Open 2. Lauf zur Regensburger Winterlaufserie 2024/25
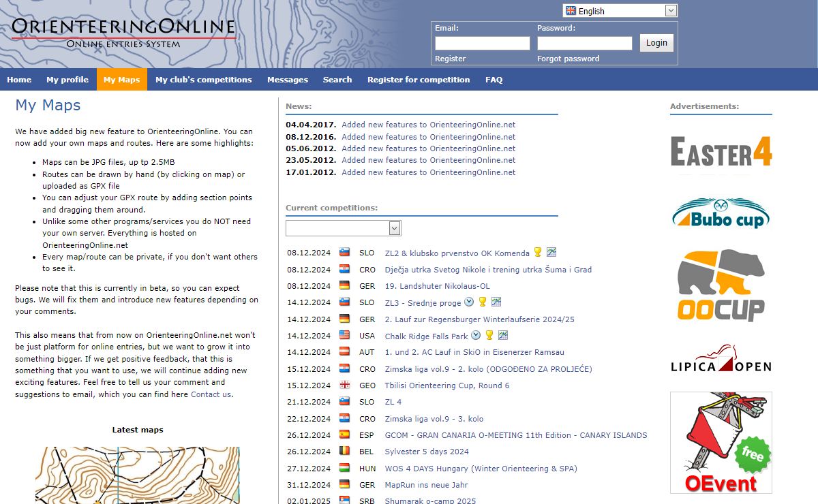This screenshot has width=818, height=504. 480,319
